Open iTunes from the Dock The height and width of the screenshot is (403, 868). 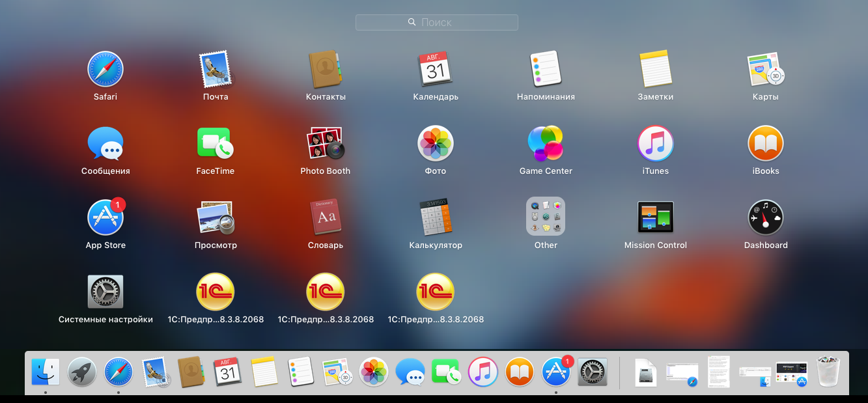[483, 372]
